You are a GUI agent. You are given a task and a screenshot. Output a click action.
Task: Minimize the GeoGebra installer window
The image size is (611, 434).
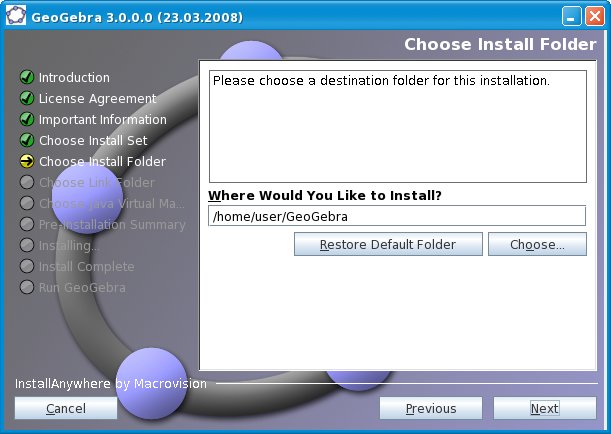571,16
